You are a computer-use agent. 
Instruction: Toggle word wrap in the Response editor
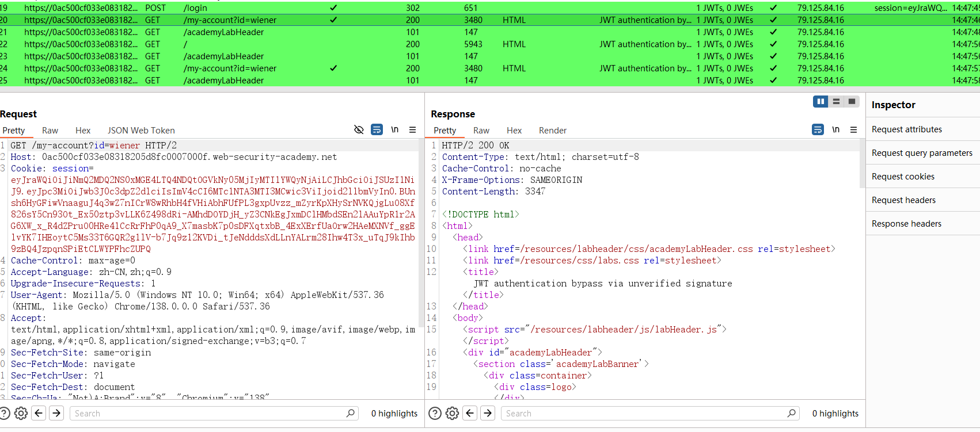[x=818, y=130]
